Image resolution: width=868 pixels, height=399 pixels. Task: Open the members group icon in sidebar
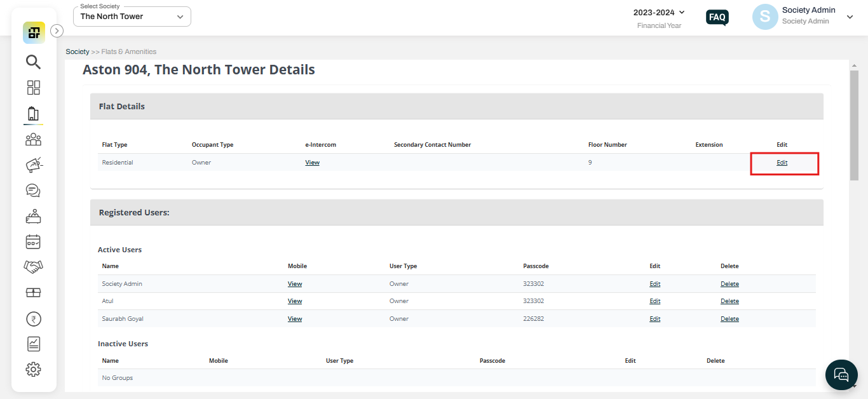[x=33, y=139]
